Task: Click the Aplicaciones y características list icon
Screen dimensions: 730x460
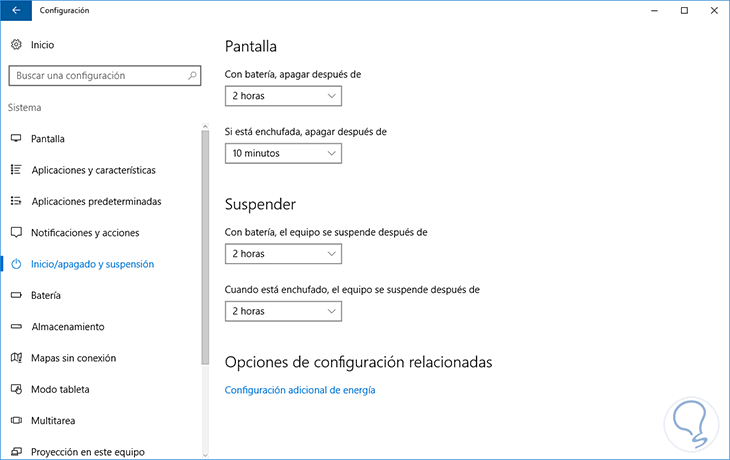Action: pyautogui.click(x=16, y=170)
